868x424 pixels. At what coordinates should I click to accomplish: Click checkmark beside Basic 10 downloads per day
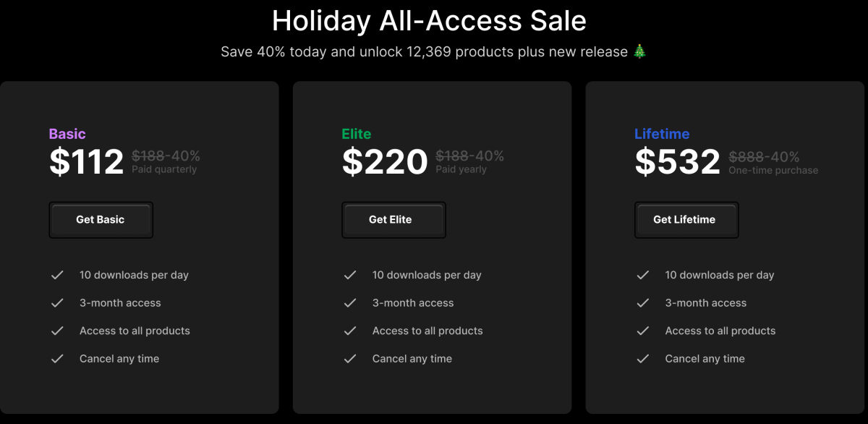57,275
